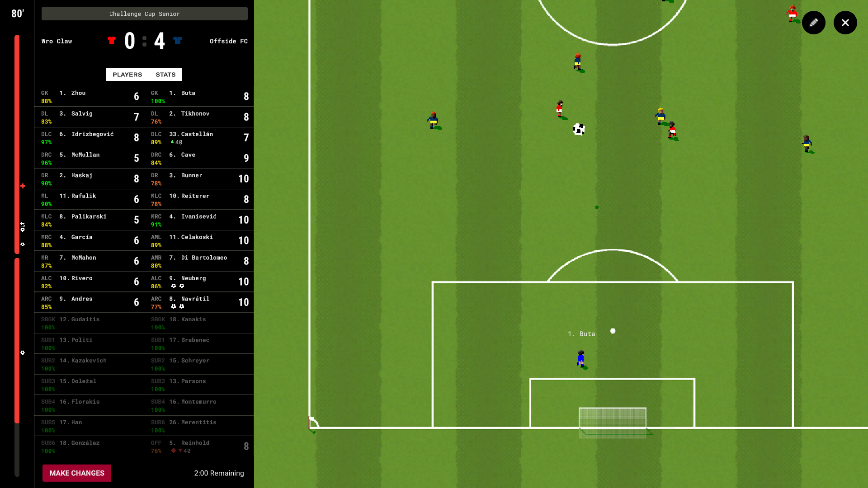The height and width of the screenshot is (488, 868).
Task: Switch to the PLAYERS tab
Action: (x=127, y=74)
